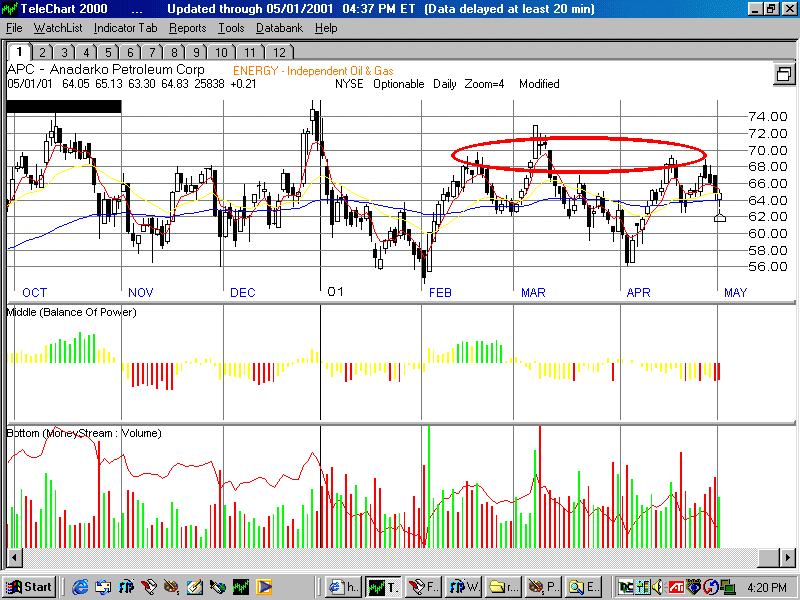This screenshot has height=600, width=800.
Task: Switch to the Internet Explorer taskbar window
Action: point(343,587)
